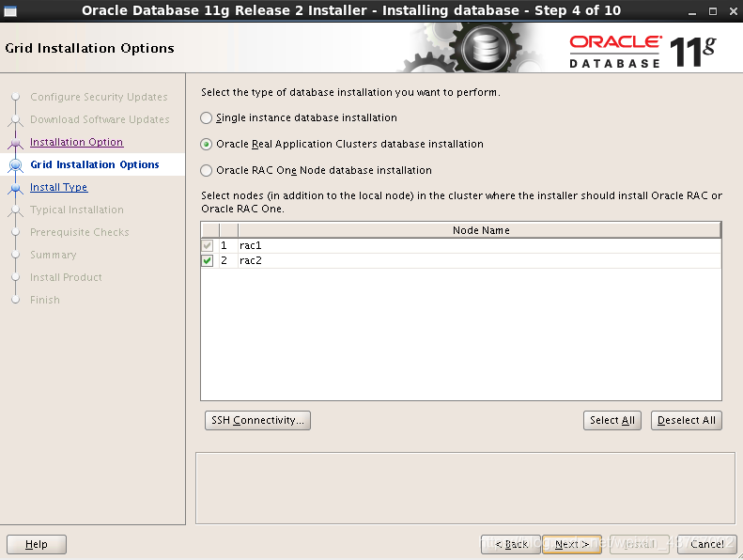Open the SSH Connectivity settings

click(x=257, y=420)
